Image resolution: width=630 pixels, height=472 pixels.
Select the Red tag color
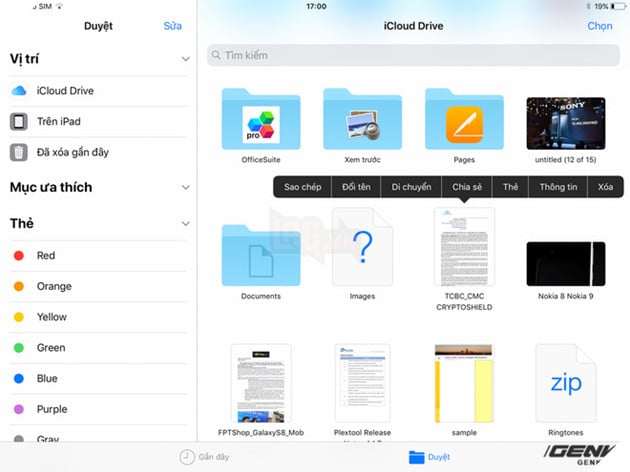pyautogui.click(x=45, y=256)
